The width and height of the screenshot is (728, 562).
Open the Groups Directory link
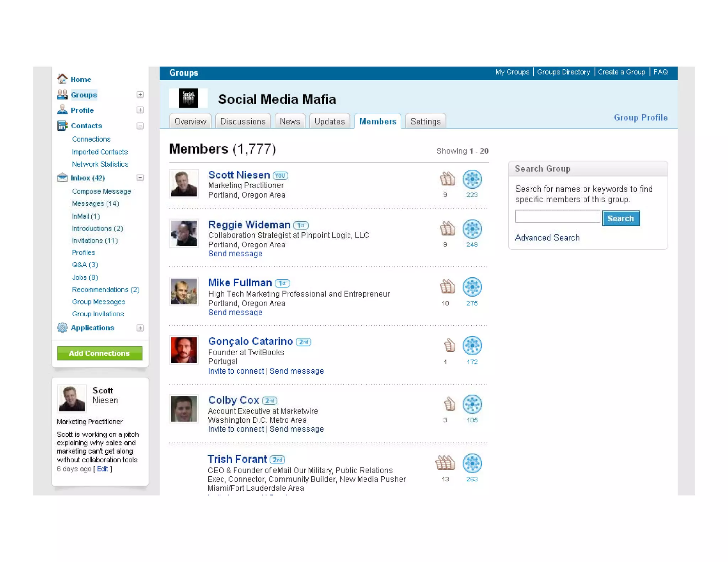pos(563,72)
